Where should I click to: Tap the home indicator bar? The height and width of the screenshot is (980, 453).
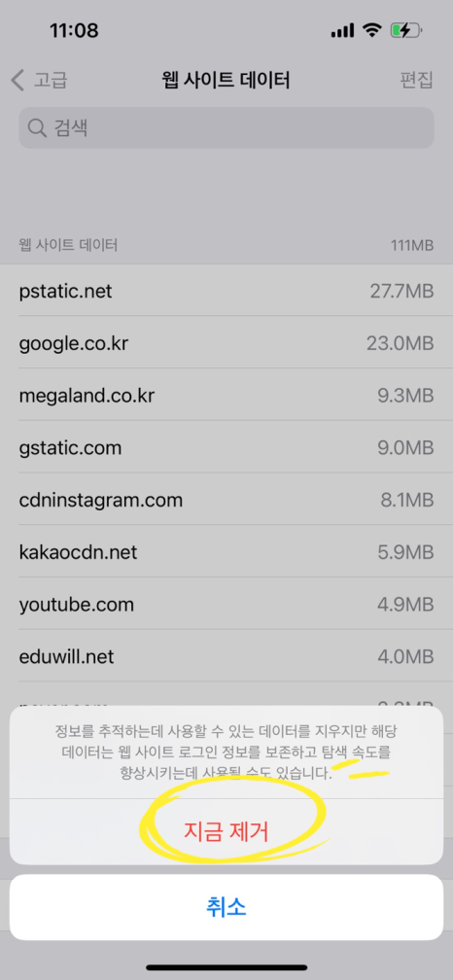click(x=226, y=967)
